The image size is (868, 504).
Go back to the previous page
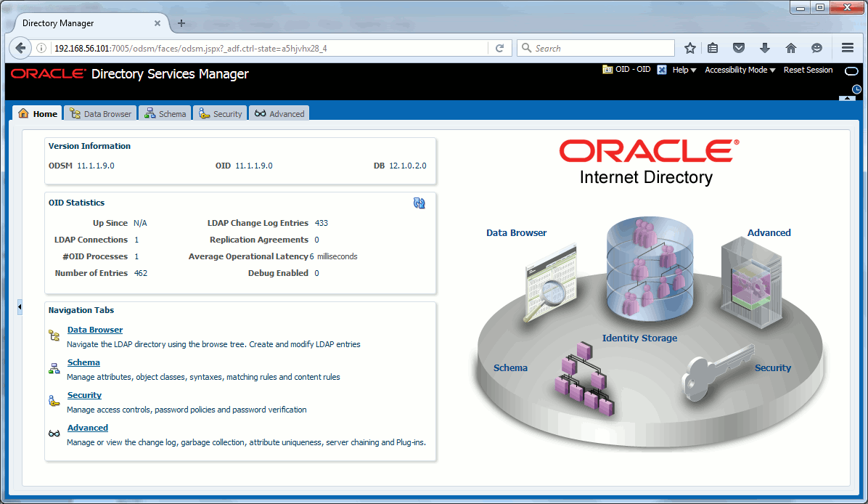(20, 48)
